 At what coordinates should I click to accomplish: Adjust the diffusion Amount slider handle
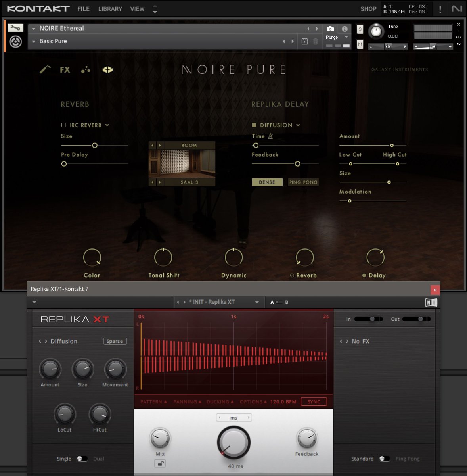(x=392, y=145)
